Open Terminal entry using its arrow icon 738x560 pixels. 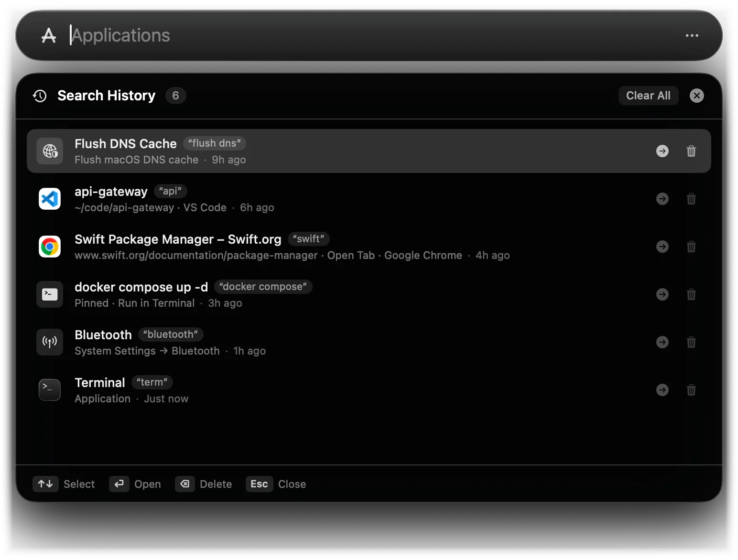point(662,390)
